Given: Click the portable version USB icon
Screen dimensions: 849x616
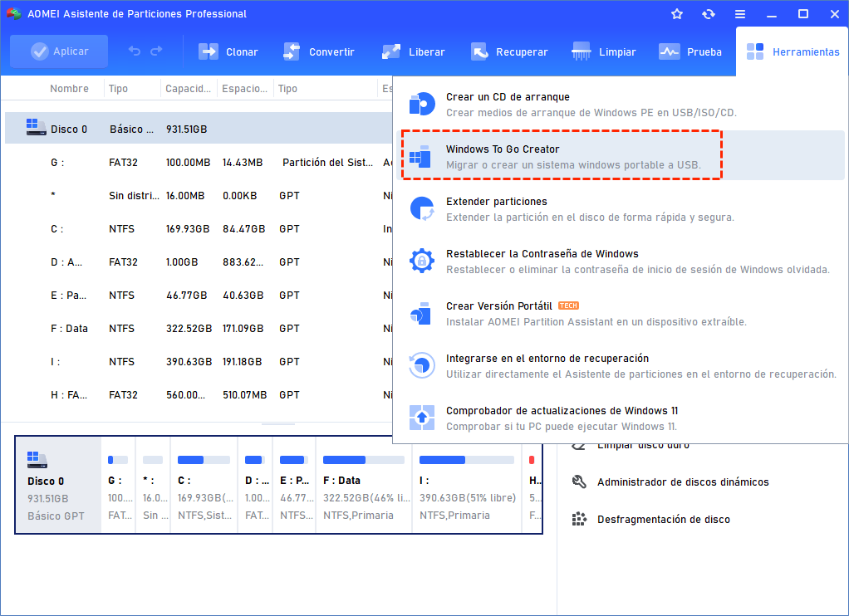Looking at the screenshot, I should coord(420,314).
